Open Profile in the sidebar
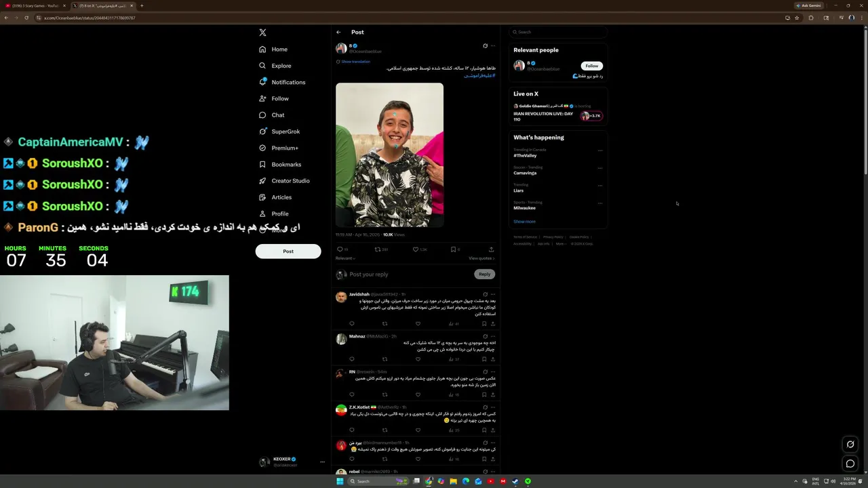This screenshot has width=868, height=488. (x=274, y=213)
